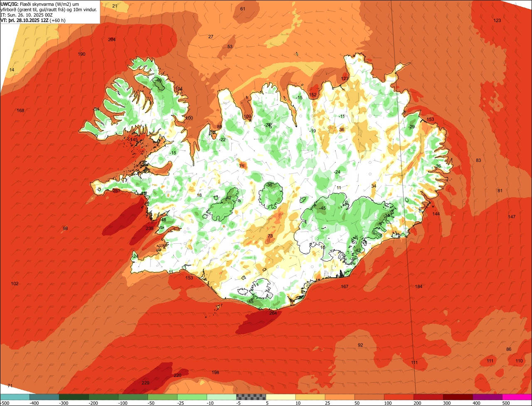
Task: Click the map value '98'
Action: tap(65, 228)
